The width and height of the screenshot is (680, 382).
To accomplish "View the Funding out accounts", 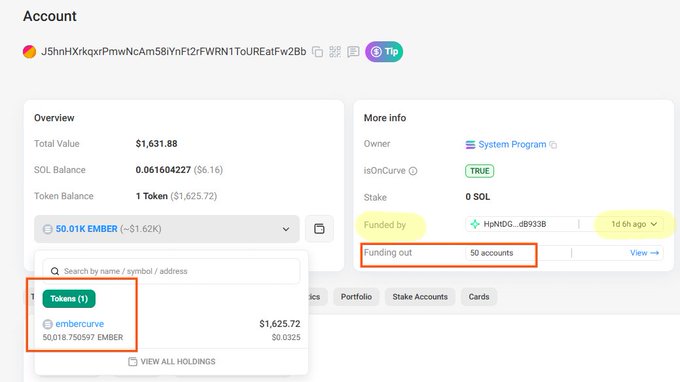I will (x=644, y=253).
